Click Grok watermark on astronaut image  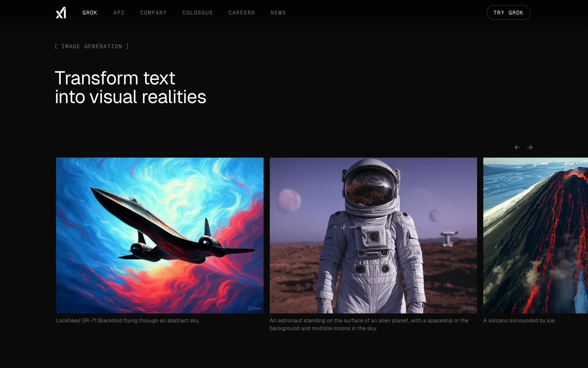coord(468,308)
